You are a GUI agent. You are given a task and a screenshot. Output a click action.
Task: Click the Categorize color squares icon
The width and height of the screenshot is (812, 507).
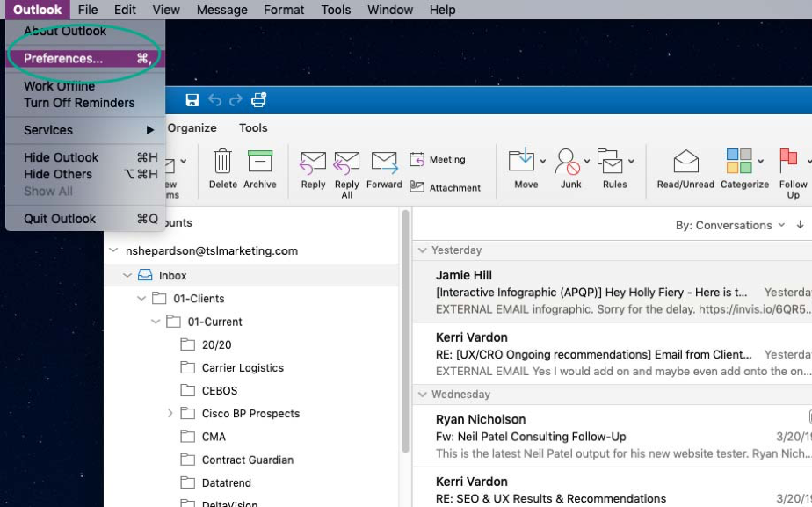point(739,161)
